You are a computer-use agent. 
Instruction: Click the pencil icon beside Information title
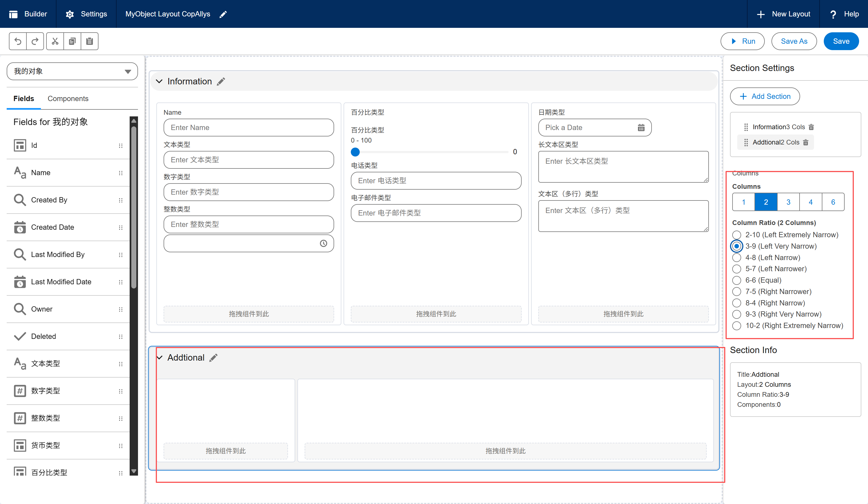point(221,81)
